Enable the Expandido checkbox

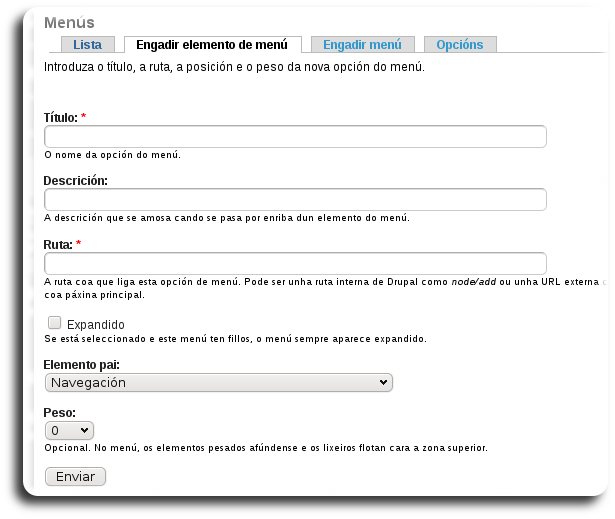(55, 323)
